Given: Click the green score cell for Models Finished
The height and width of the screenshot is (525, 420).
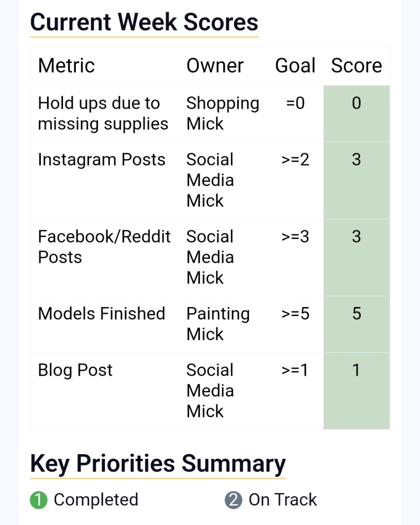Looking at the screenshot, I should coord(356,324).
